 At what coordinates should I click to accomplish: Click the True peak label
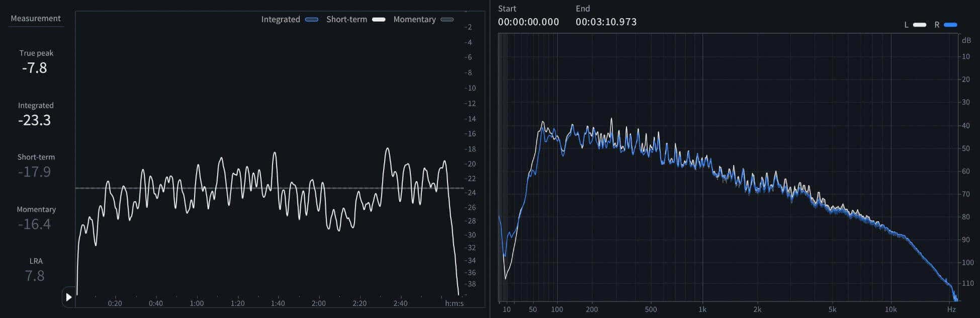[36, 53]
